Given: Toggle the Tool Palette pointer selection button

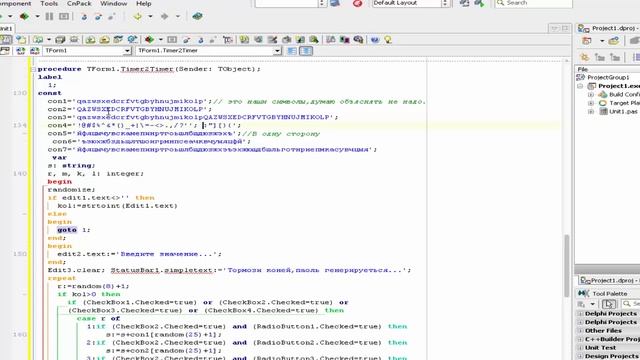Looking at the screenshot, I should point(609,304).
